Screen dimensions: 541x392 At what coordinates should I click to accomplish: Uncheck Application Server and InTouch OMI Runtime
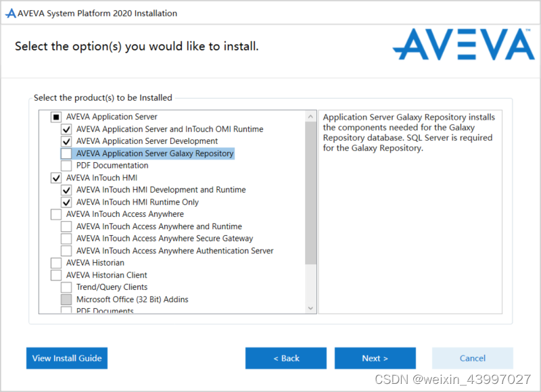[66, 129]
